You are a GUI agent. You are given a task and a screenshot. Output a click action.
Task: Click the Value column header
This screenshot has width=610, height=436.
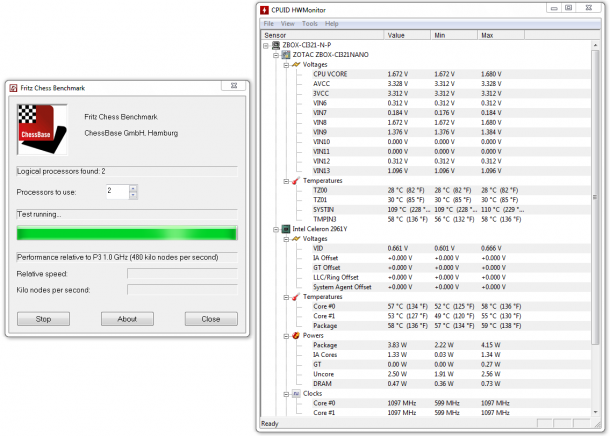click(407, 35)
